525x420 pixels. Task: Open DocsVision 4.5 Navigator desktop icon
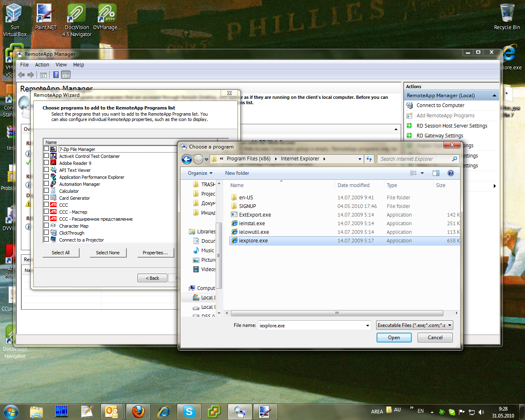click(x=77, y=20)
